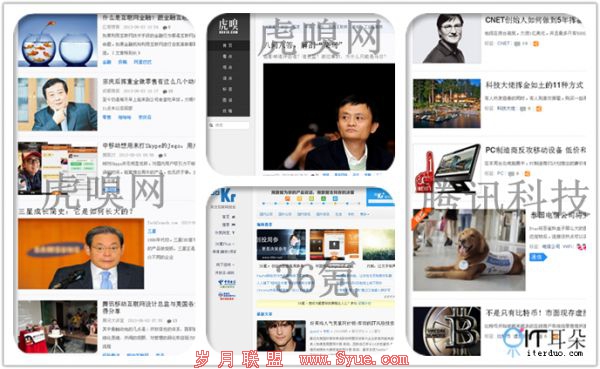Open the headline beside the young man portrait

[352, 323]
